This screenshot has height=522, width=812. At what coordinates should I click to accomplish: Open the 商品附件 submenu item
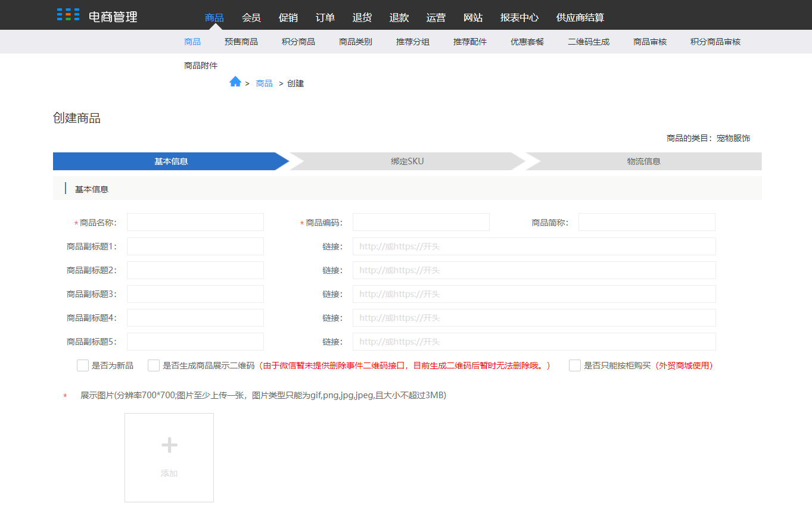(201, 65)
